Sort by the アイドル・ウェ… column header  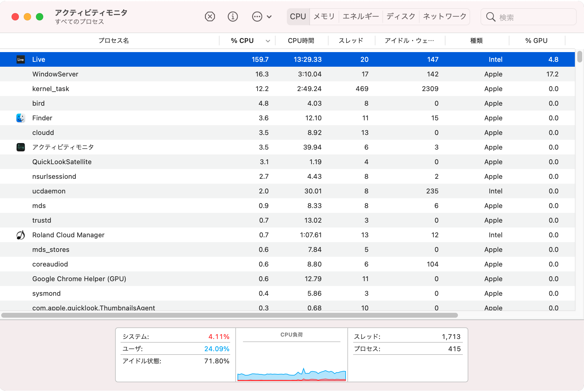pyautogui.click(x=410, y=41)
